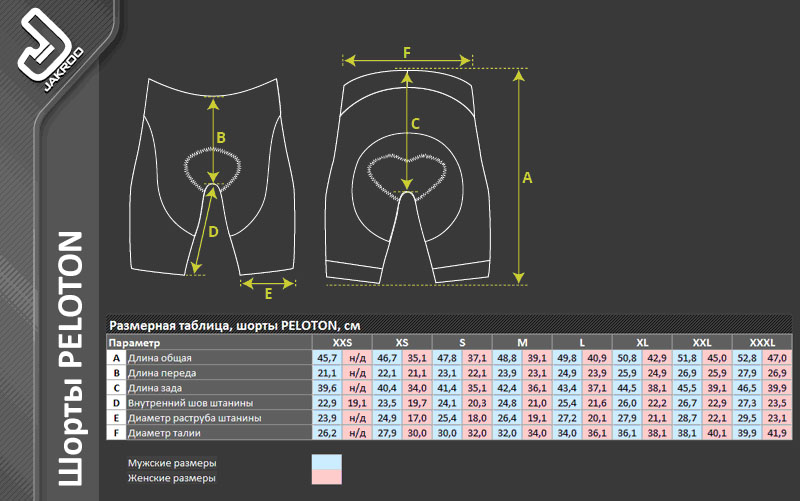This screenshot has width=800, height=501.
Task: Click the back view shorts drawing
Action: (x=408, y=177)
